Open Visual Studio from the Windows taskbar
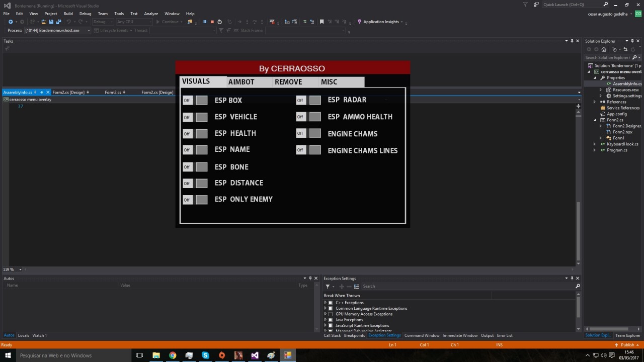This screenshot has width=644, height=362. click(255, 355)
